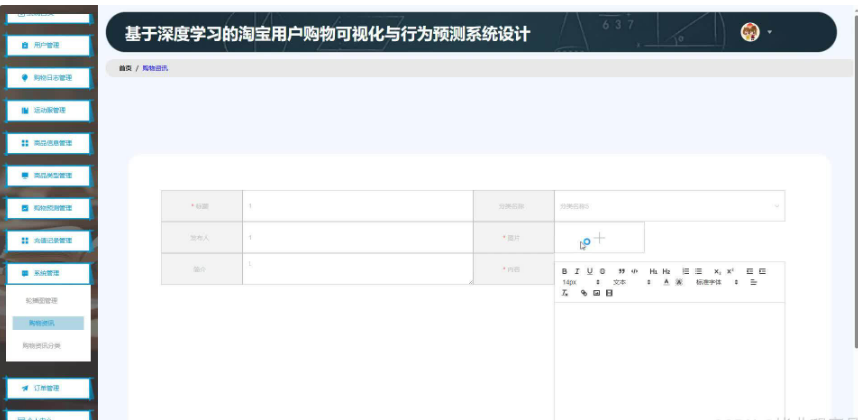This screenshot has height=420, width=858.
Task: Insert an ordered list
Action: pyautogui.click(x=686, y=271)
